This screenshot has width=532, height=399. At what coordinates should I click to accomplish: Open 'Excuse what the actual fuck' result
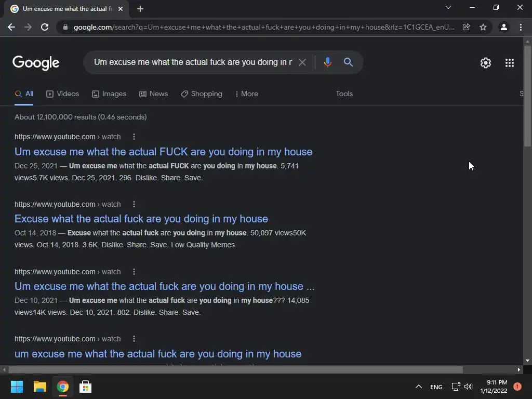click(141, 219)
